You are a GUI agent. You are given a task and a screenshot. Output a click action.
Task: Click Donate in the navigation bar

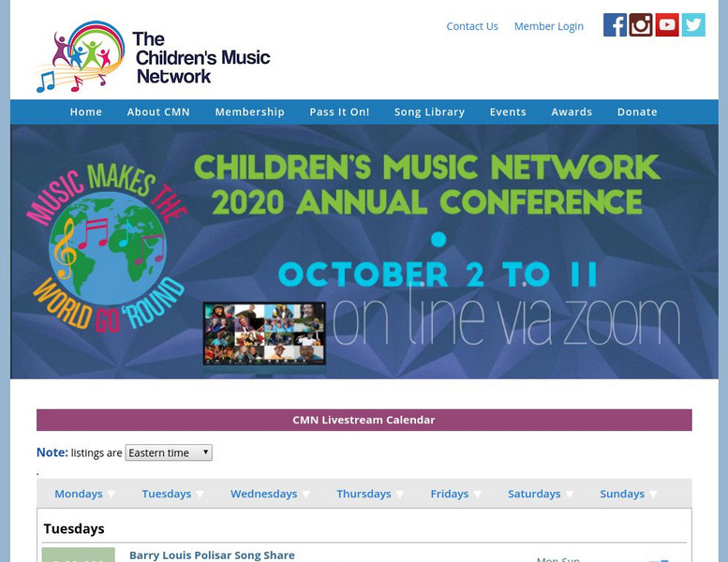(637, 111)
